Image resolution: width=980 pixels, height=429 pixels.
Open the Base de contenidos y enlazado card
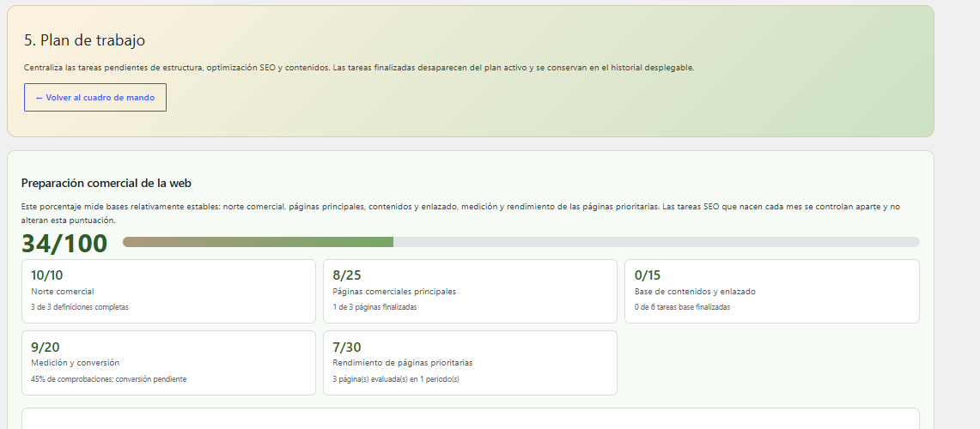[772, 292]
